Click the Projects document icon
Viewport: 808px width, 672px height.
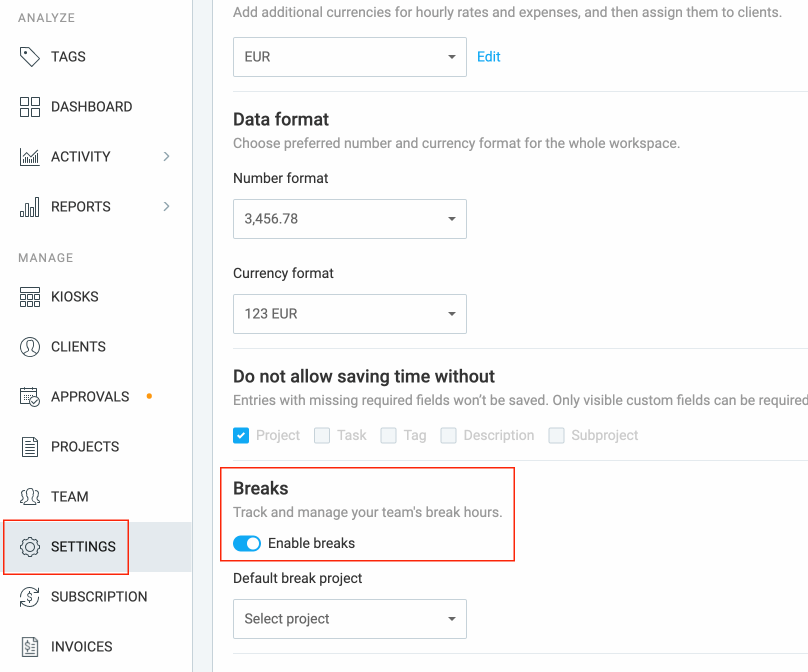pos(29,446)
